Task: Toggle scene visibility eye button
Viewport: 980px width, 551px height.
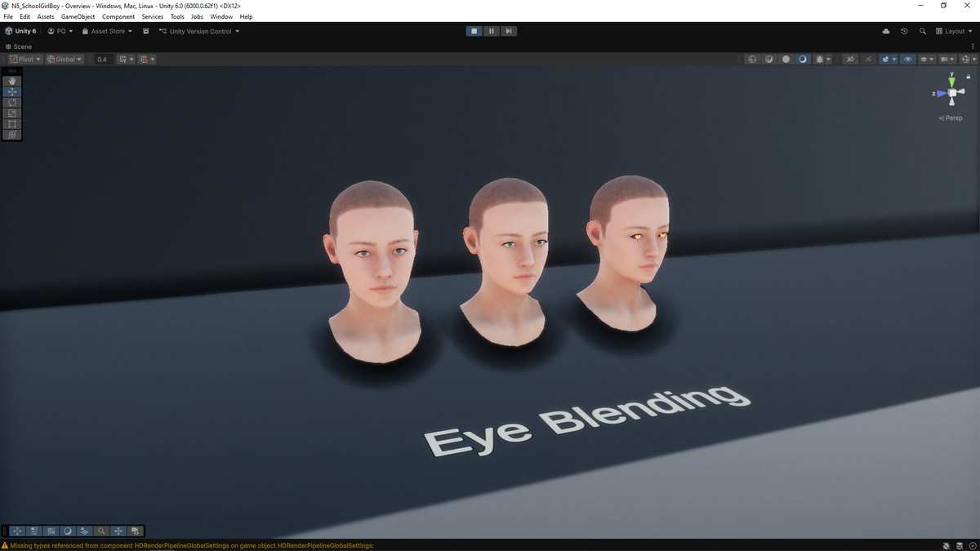Action: point(907,60)
